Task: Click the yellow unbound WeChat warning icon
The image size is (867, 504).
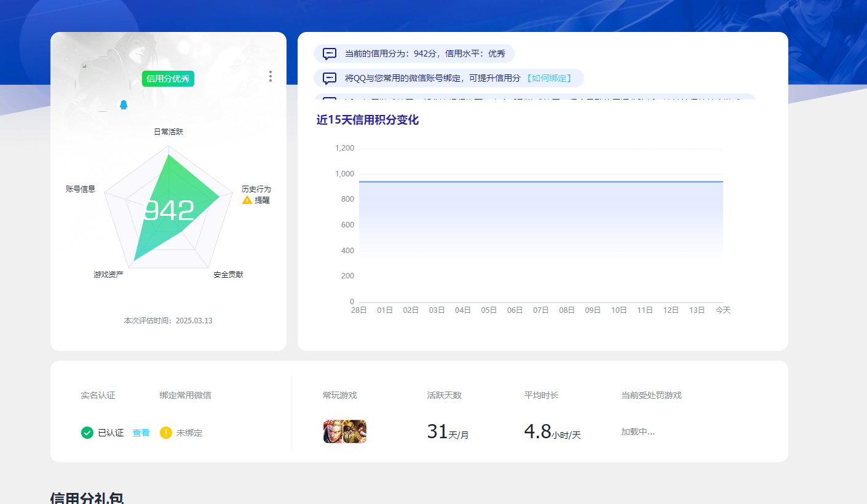Action: point(166,433)
